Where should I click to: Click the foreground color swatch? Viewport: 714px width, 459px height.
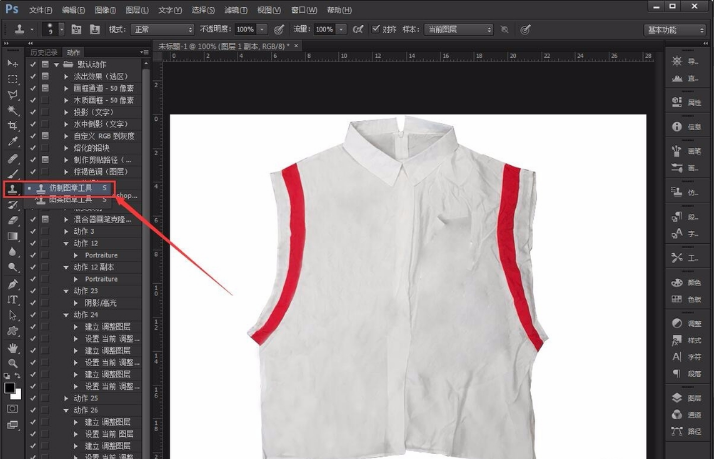click(x=10, y=386)
